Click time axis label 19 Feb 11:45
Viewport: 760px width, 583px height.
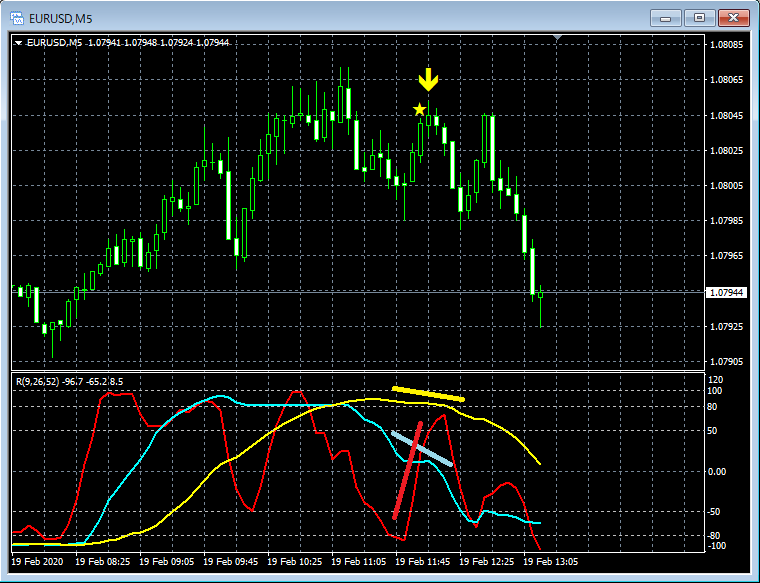coord(422,562)
